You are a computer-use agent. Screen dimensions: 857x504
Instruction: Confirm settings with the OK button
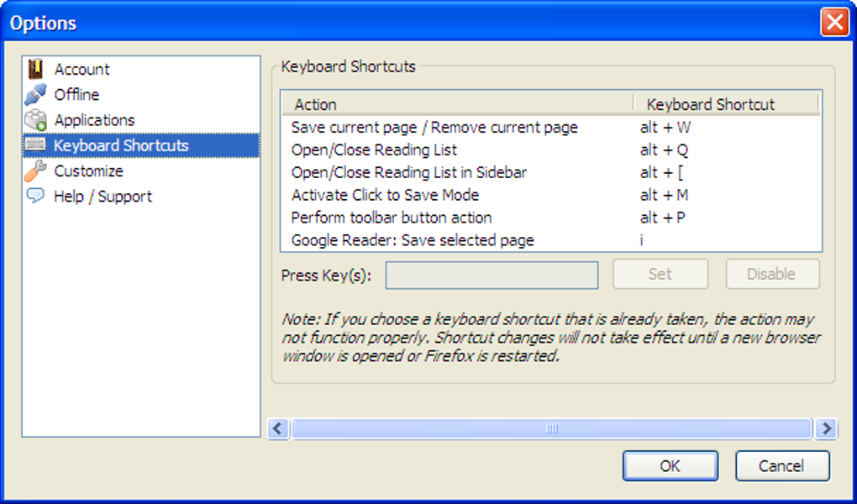(x=670, y=465)
